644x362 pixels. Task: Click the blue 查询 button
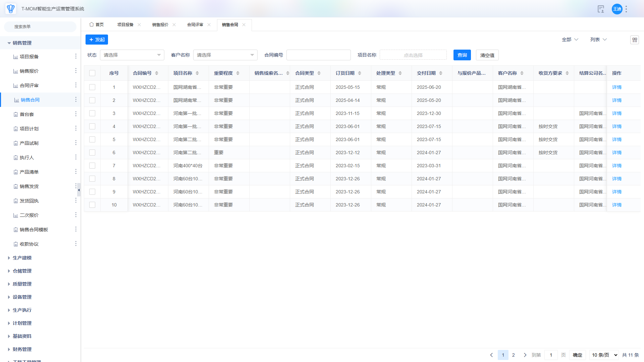(x=462, y=55)
